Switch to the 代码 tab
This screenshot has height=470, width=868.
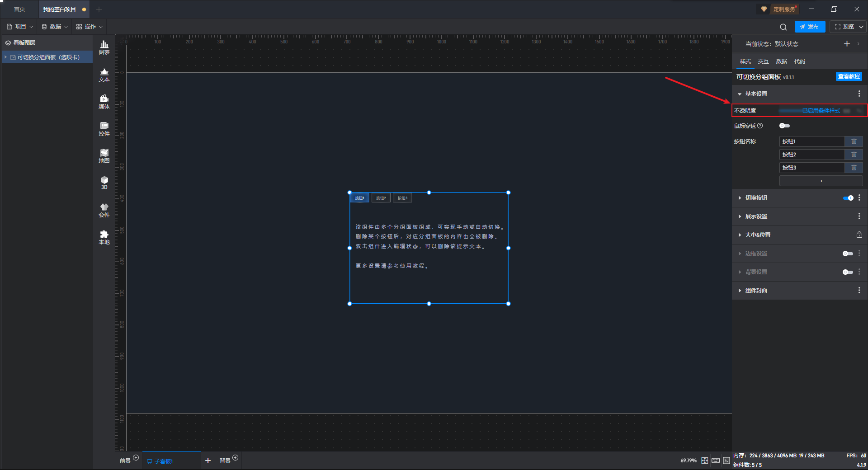pyautogui.click(x=799, y=61)
